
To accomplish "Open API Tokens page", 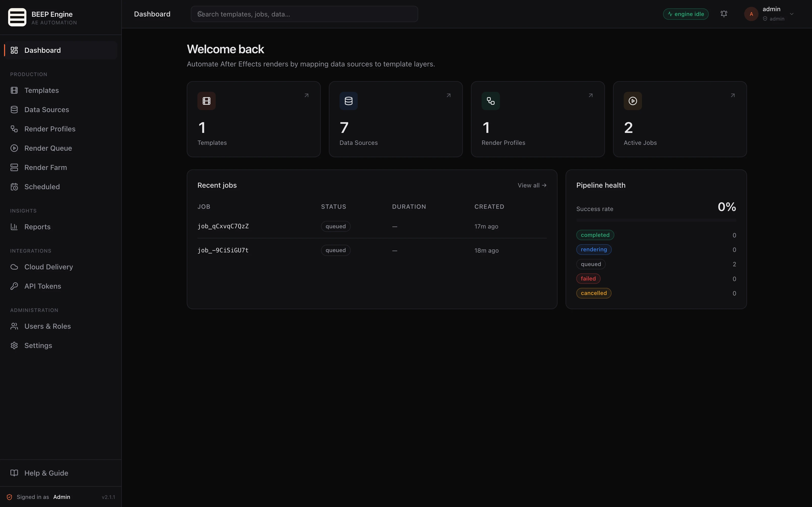I will [60, 286].
